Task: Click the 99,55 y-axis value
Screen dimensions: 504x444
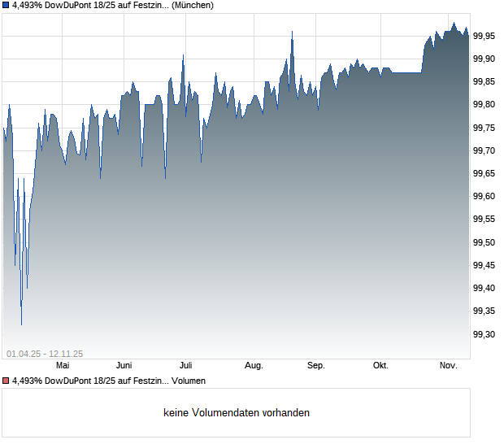Action: pyautogui.click(x=484, y=220)
